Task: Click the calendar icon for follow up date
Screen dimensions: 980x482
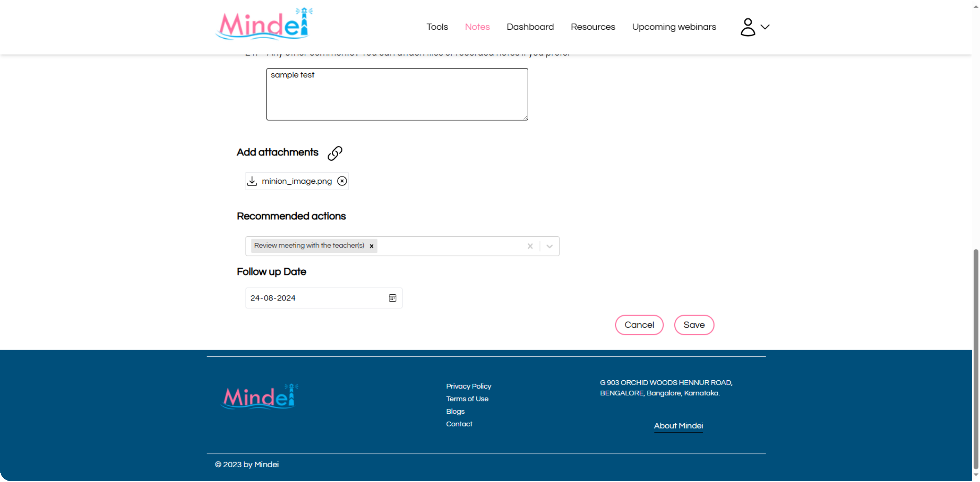Action: tap(393, 298)
